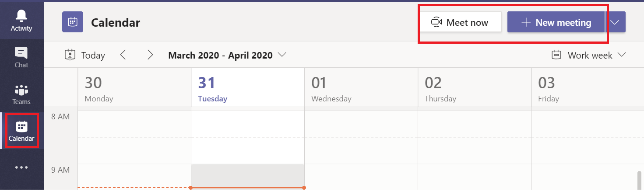Jump to Today in calendar
Image resolution: width=644 pixels, height=191 pixels.
(84, 55)
